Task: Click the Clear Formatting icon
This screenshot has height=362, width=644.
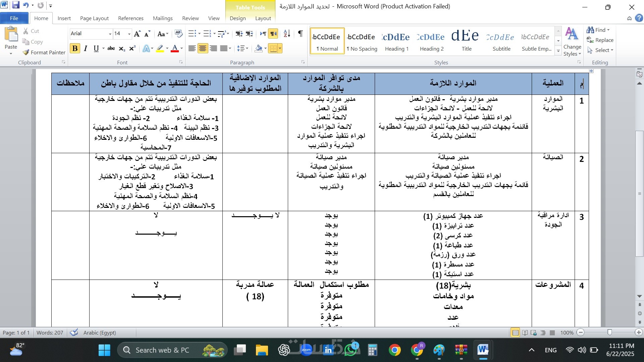Action: [x=179, y=34]
